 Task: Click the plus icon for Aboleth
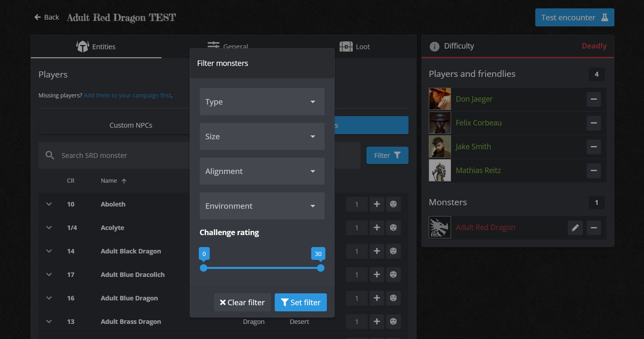(377, 204)
